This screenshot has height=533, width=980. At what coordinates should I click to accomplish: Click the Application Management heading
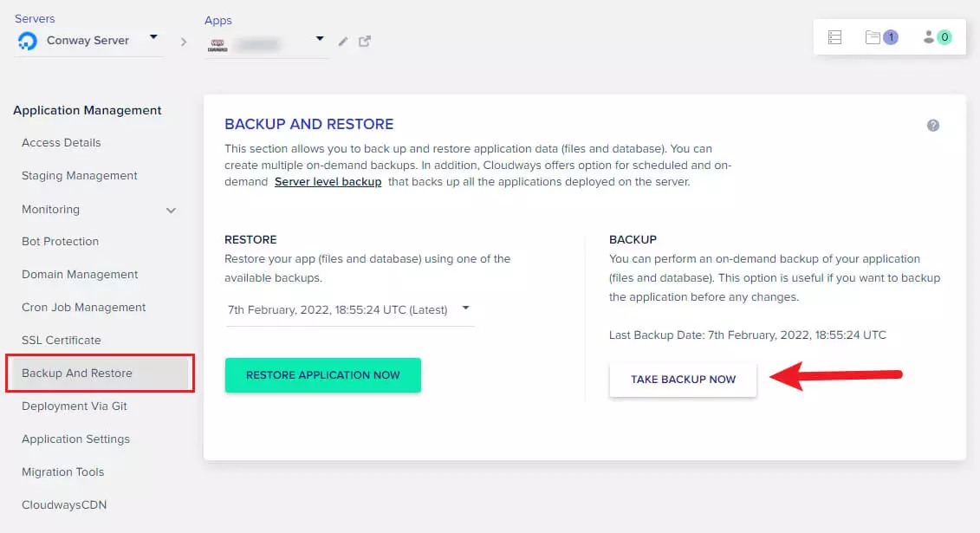click(87, 111)
